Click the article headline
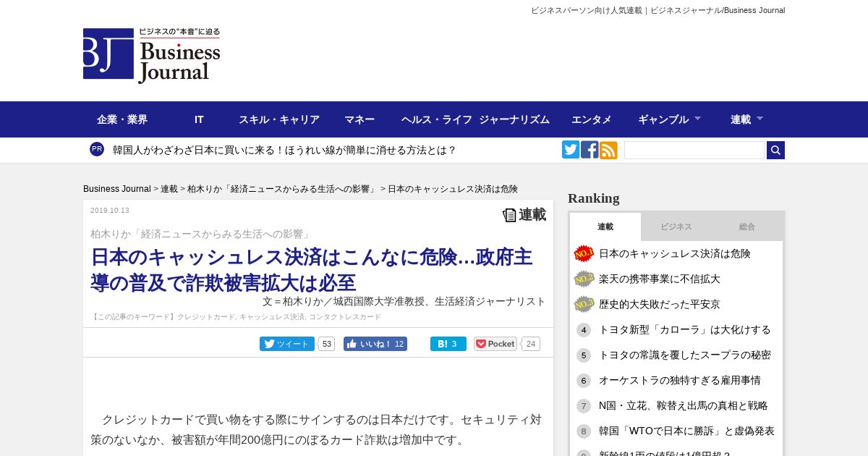Image resolution: width=868 pixels, height=456 pixels. point(312,270)
